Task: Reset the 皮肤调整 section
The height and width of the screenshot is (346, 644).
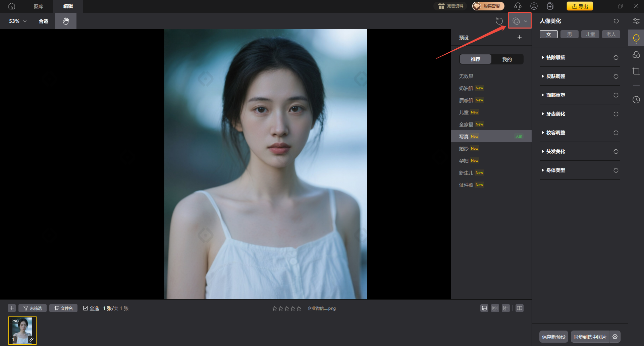Action: pyautogui.click(x=616, y=77)
